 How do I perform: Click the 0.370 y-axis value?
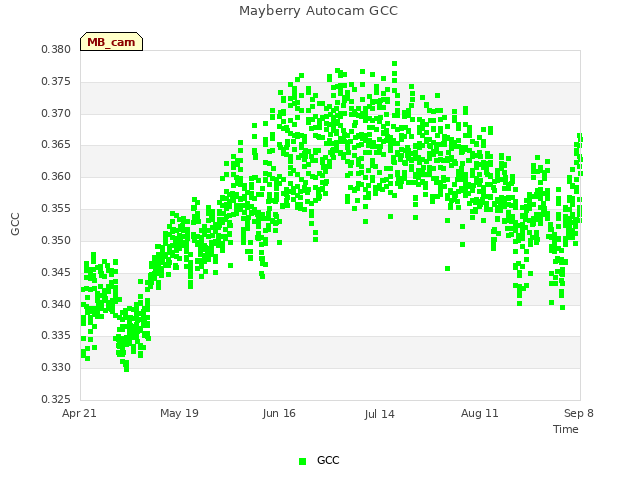(x=56, y=113)
